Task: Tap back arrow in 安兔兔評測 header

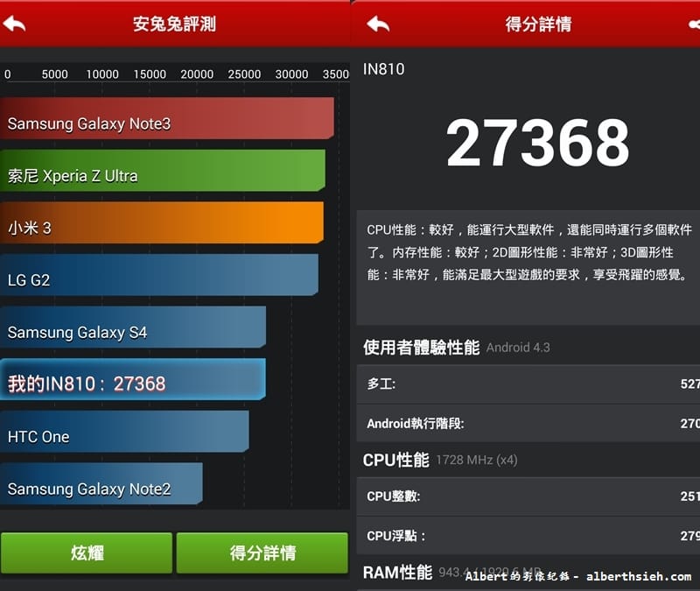Action: (14, 25)
